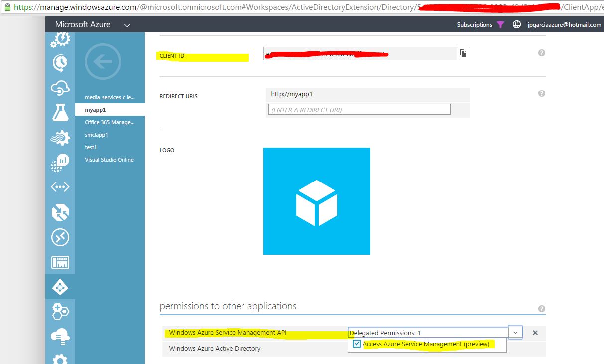Open Visual Studio Online application
The width and height of the screenshot is (604, 364).
pyautogui.click(x=109, y=160)
